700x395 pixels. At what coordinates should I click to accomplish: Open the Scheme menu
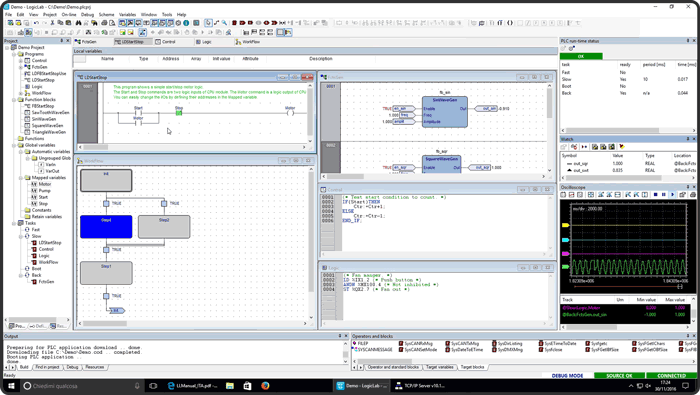click(x=106, y=14)
